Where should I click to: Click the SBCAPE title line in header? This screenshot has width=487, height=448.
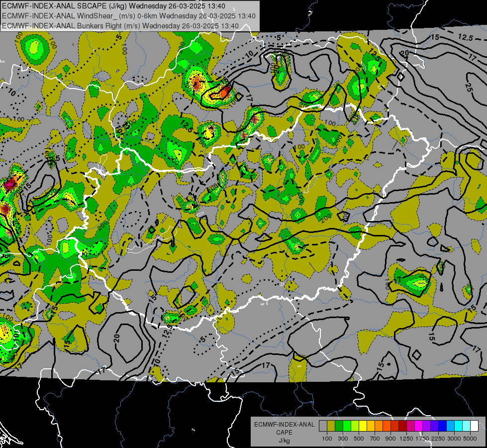pyautogui.click(x=114, y=6)
